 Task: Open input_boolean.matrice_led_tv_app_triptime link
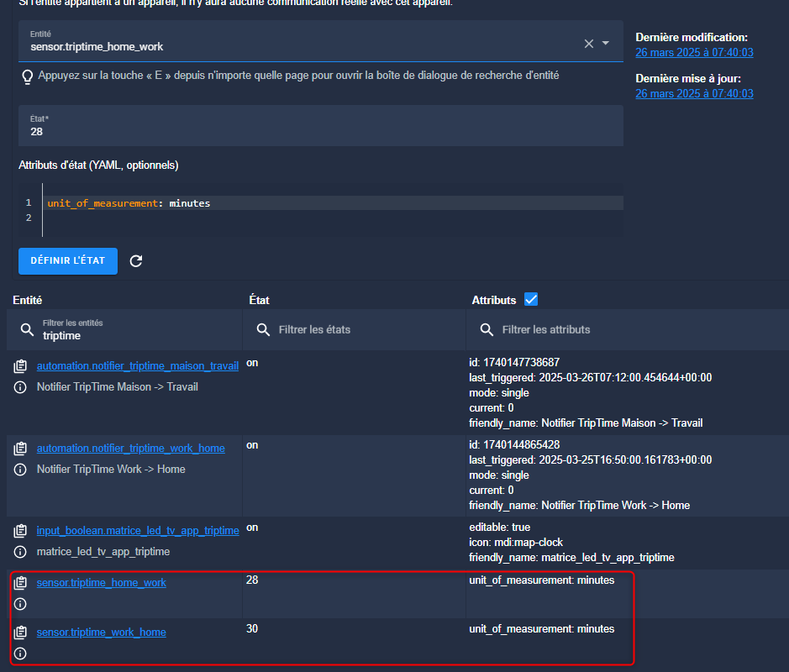click(x=138, y=531)
